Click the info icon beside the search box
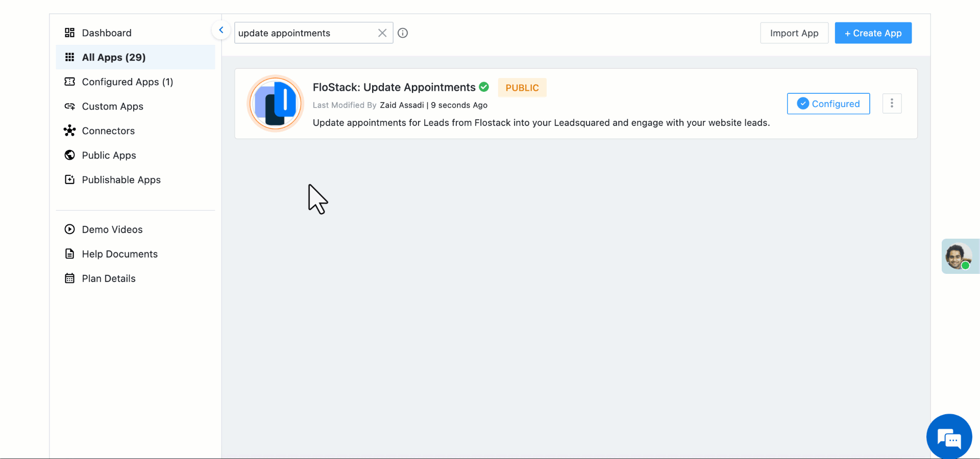The width and height of the screenshot is (980, 459). point(403,33)
